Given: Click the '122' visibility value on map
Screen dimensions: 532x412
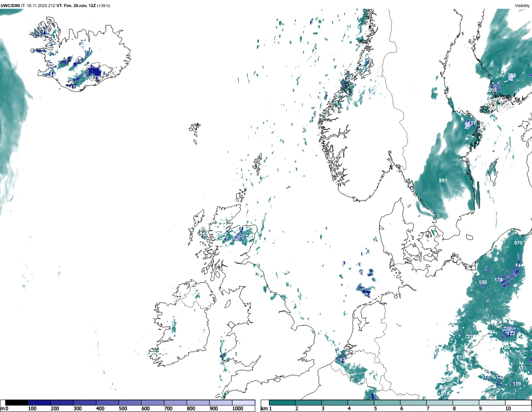Looking at the screenshot, I should point(511,333).
